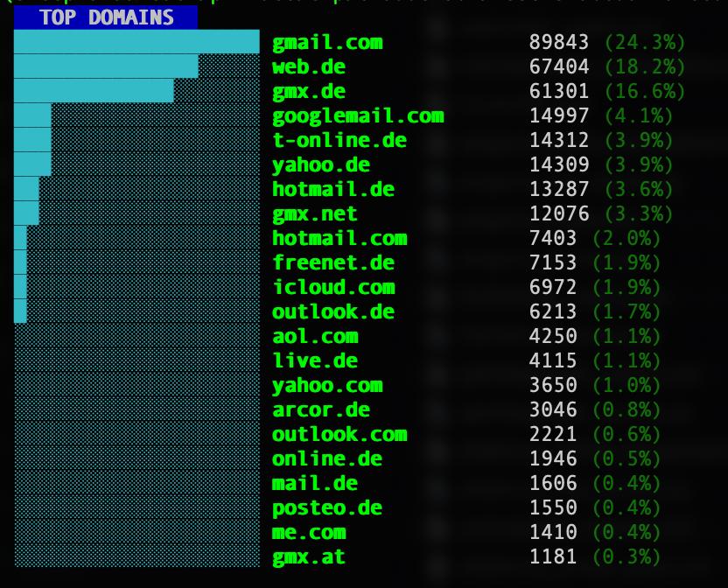
Task: Click the count value 14997
Action: point(559,115)
